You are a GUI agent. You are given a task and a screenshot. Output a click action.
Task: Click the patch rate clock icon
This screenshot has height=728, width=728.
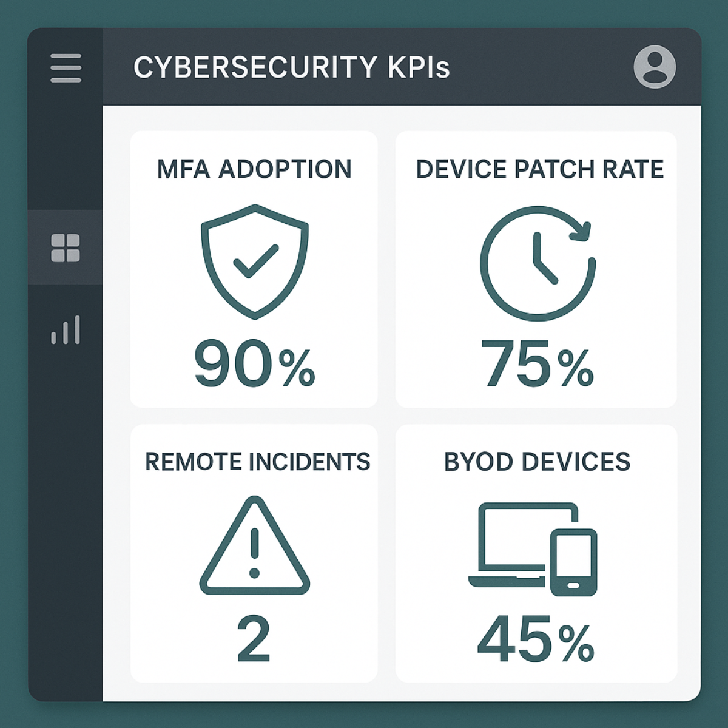click(x=538, y=263)
